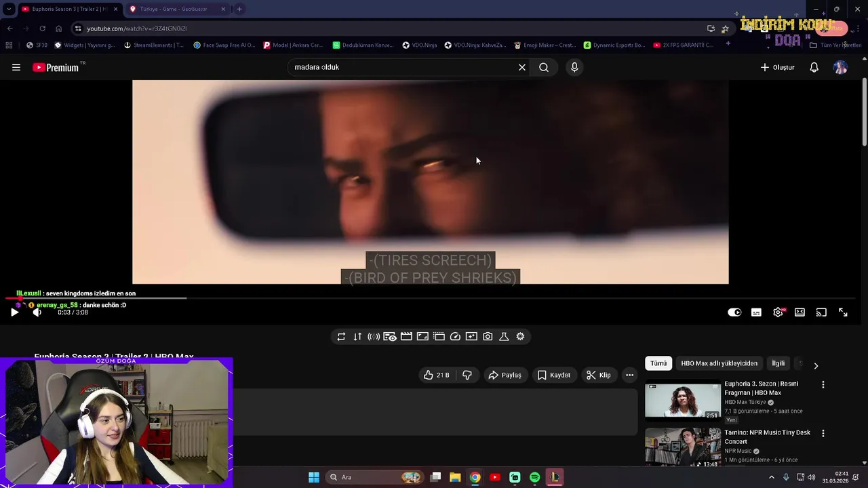The width and height of the screenshot is (868, 488).
Task: Open File Explorer from the taskbar
Action: 455,477
